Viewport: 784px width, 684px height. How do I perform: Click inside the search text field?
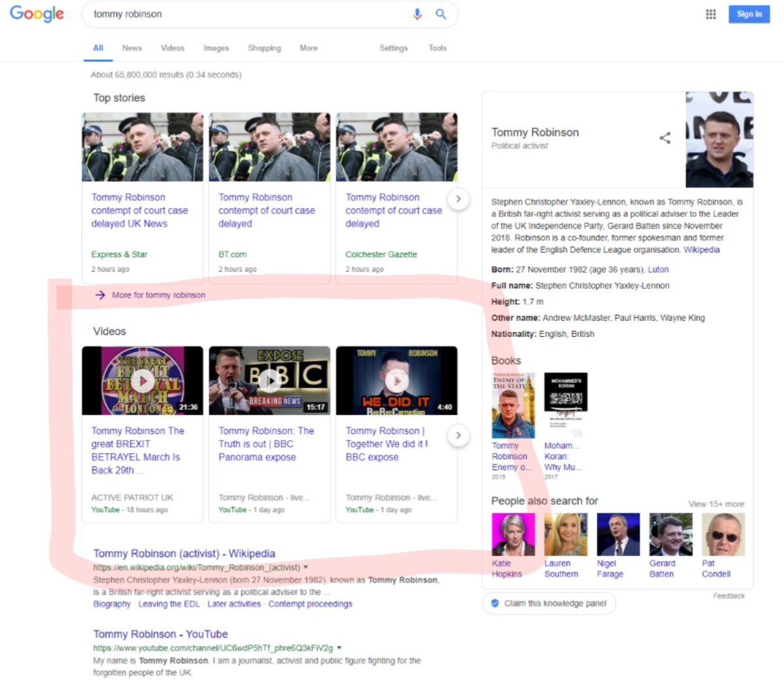click(x=248, y=14)
